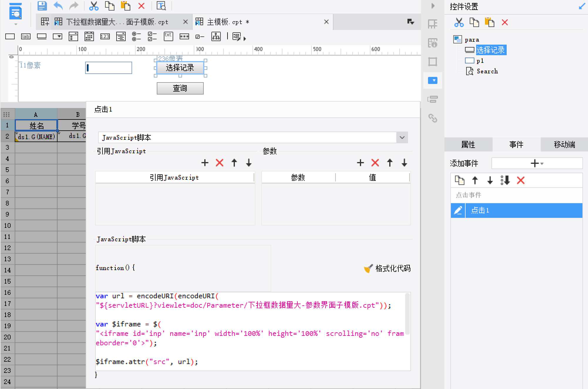Screen dimensions: 588x389
Task: Insert a single checkbox widget
Action: [x=200, y=36]
